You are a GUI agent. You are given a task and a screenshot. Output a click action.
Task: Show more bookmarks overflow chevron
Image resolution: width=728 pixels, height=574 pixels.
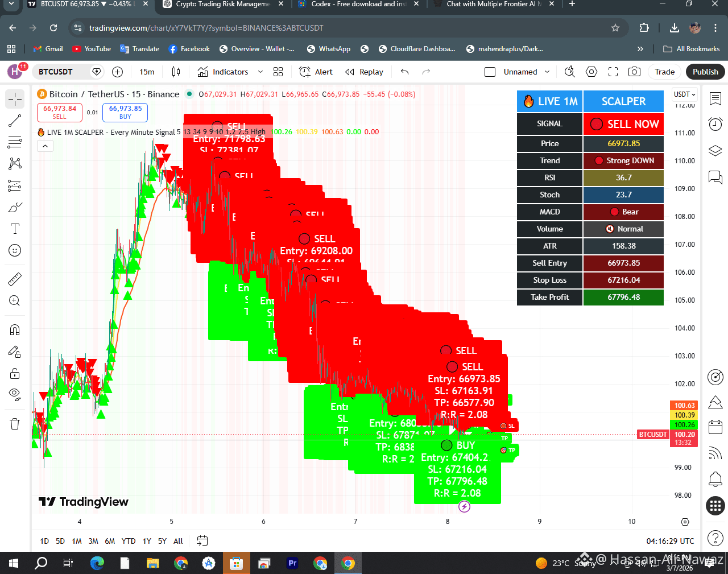tap(640, 49)
